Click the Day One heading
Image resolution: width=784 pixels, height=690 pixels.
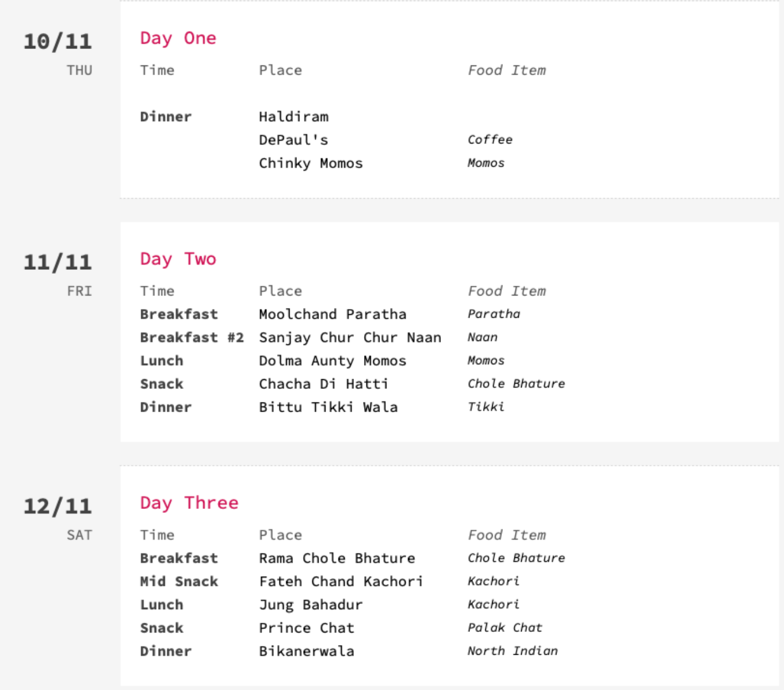click(178, 38)
